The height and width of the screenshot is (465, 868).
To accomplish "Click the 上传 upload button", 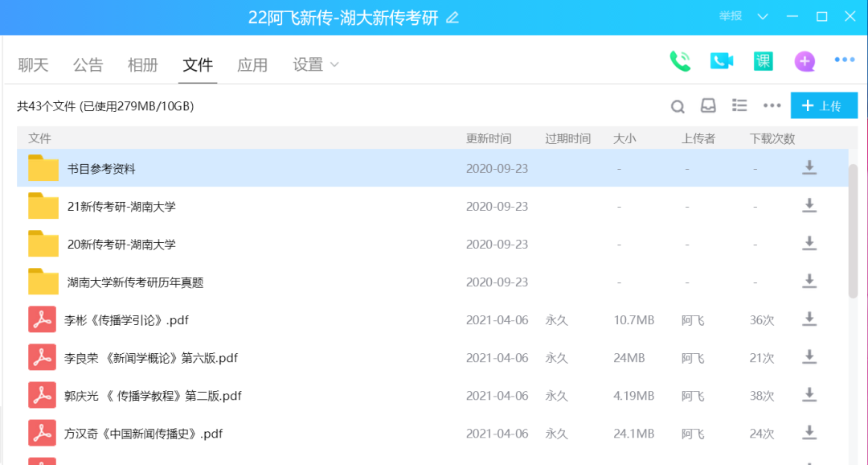I will pos(824,106).
